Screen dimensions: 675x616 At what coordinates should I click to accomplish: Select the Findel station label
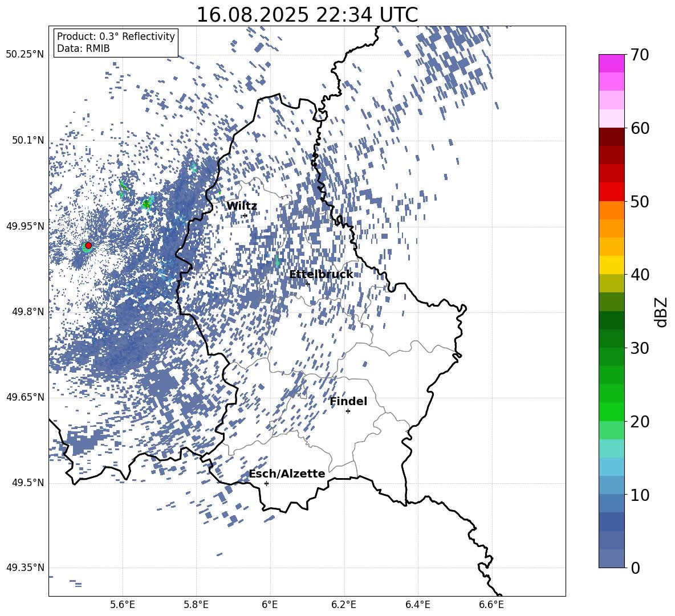(348, 401)
